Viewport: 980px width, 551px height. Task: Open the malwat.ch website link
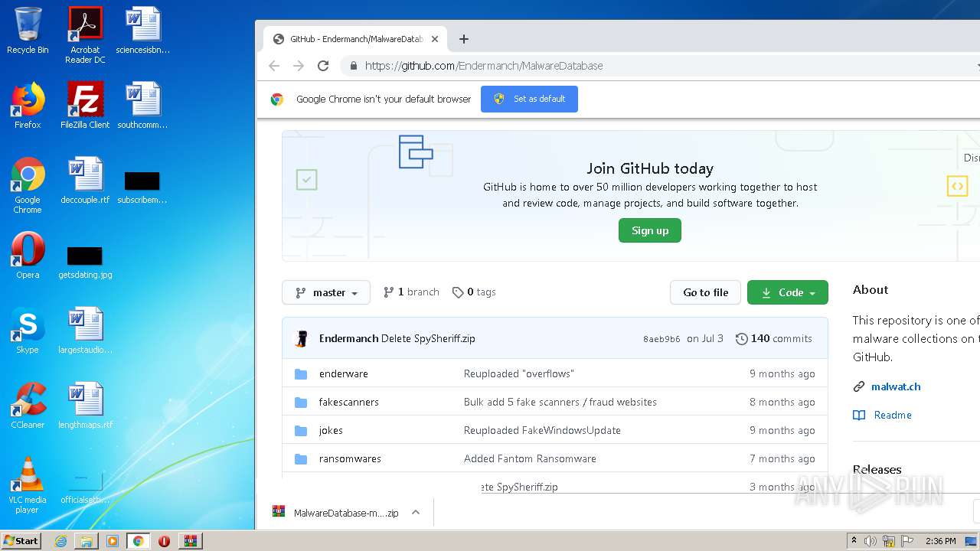(896, 386)
